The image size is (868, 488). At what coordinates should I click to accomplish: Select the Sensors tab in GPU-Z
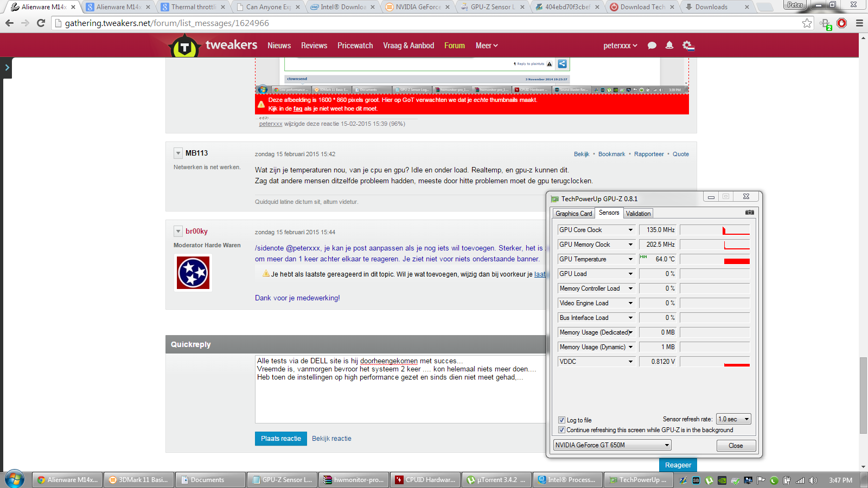point(609,213)
